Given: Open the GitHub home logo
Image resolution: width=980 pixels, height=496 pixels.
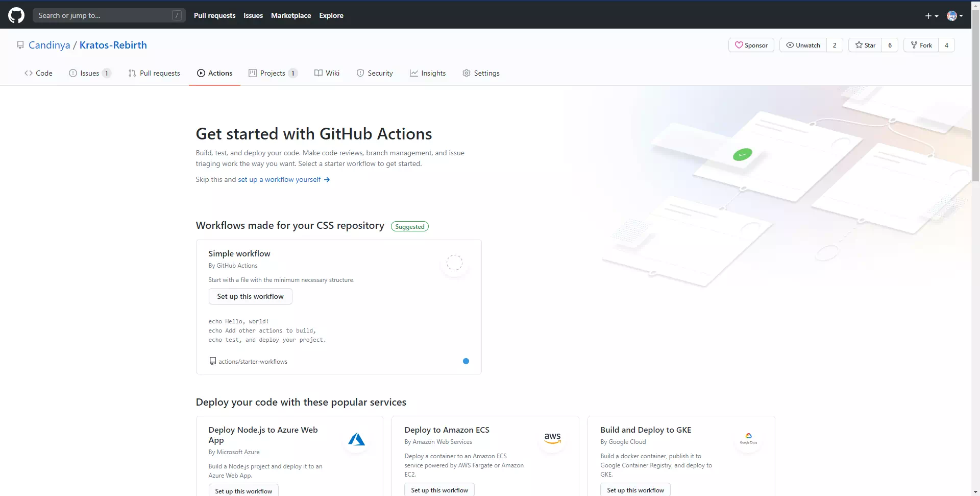Looking at the screenshot, I should (x=16, y=15).
